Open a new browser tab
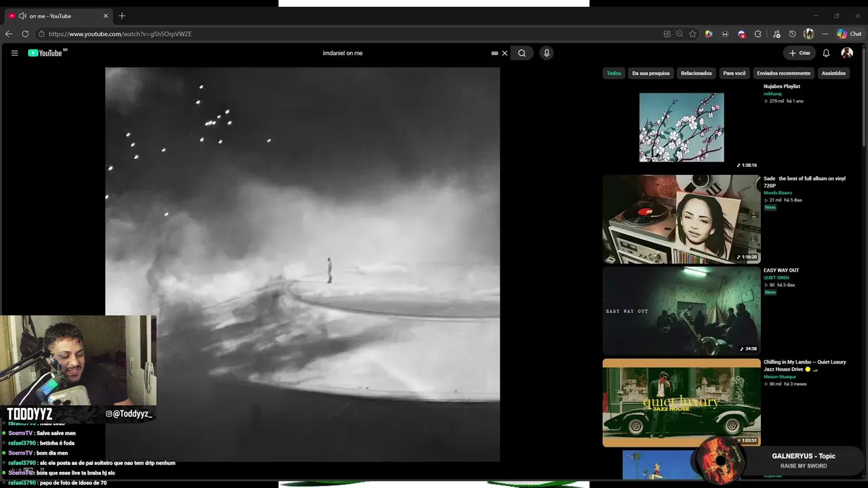The height and width of the screenshot is (488, 868). pyautogui.click(x=122, y=16)
